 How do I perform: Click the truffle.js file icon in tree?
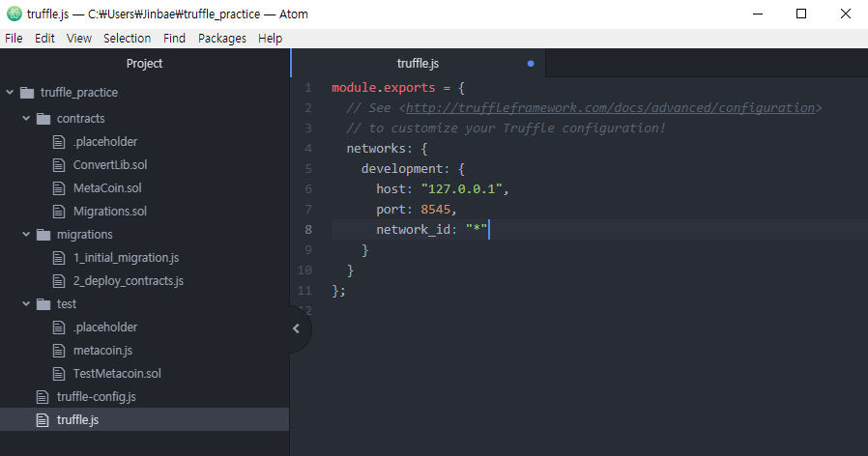(43, 420)
